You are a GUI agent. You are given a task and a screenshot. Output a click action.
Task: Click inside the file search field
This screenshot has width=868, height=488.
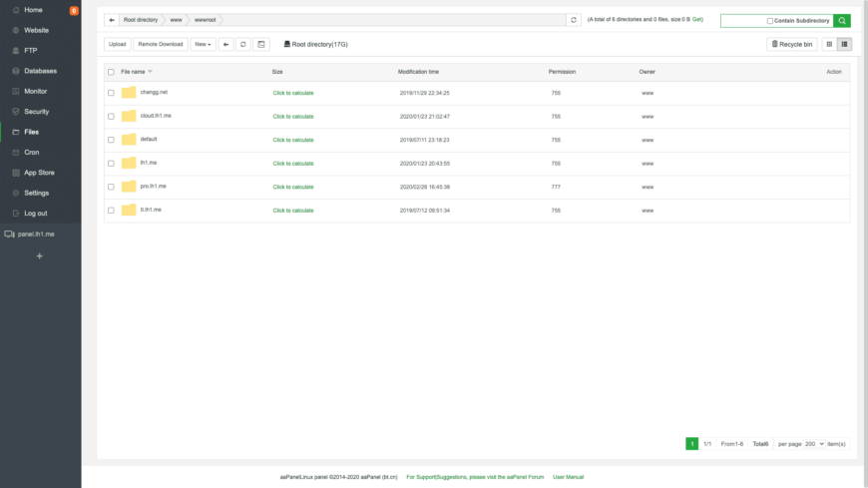point(742,20)
